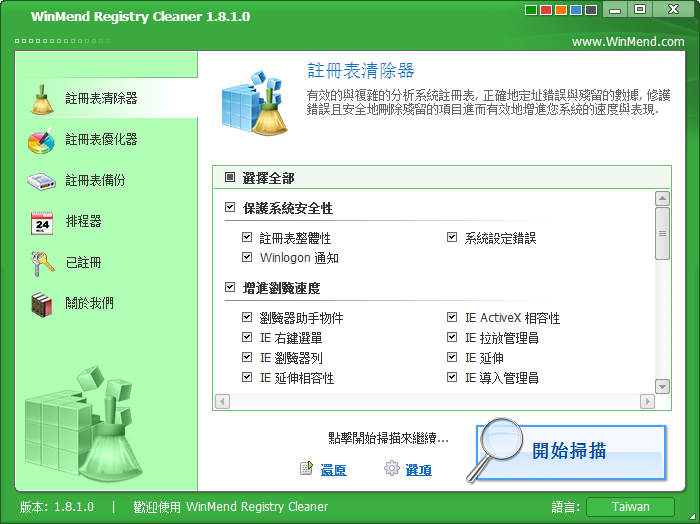The height and width of the screenshot is (524, 700).
Task: Click the large registry cubes header icon
Action: pos(255,103)
